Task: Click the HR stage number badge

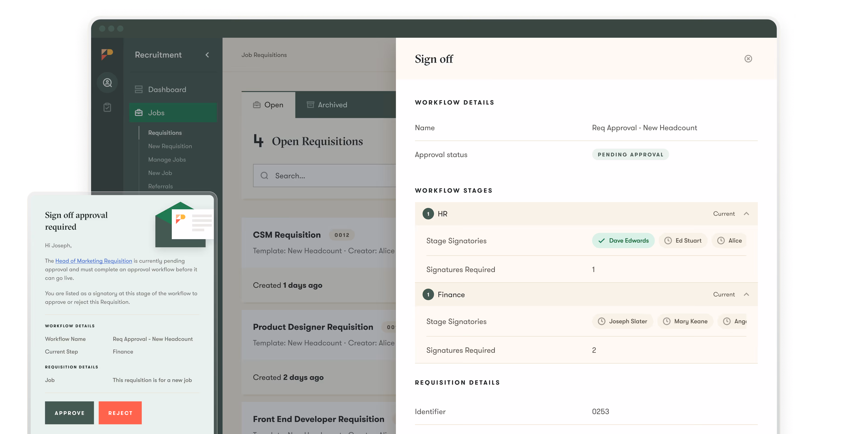Action: [428, 214]
